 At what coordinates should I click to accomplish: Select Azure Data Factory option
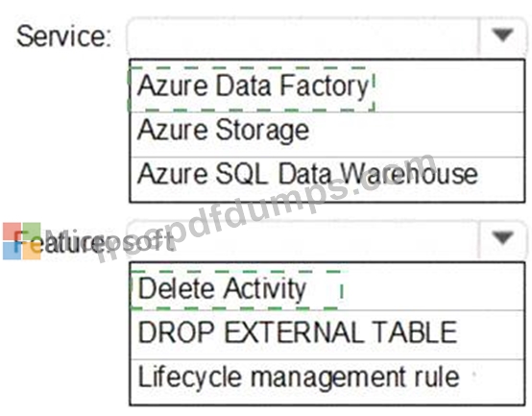click(253, 86)
